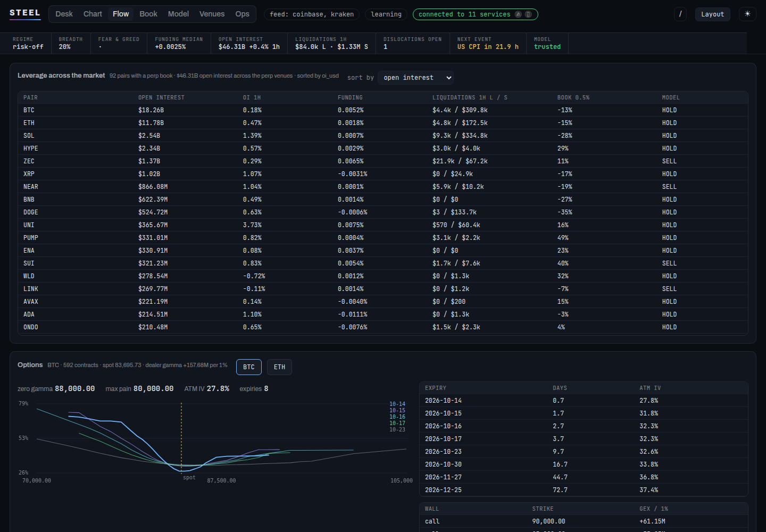Click AVAX liquidations $0 / $200
Screen dimensions: 766x532
point(448,302)
